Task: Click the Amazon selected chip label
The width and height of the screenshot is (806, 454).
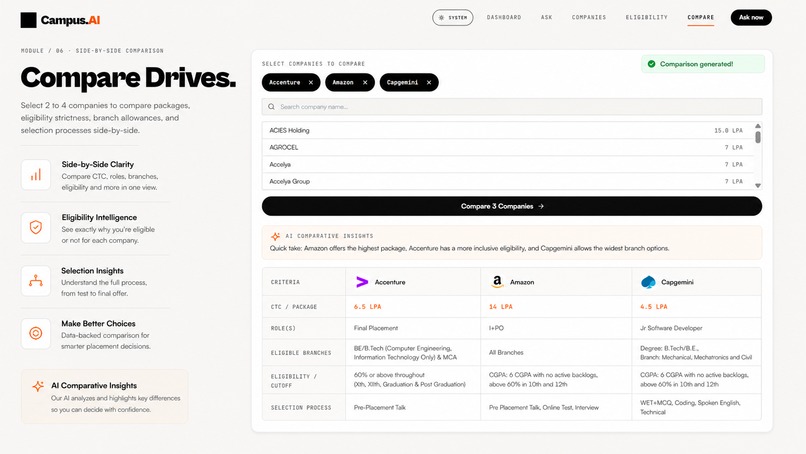Action: click(x=342, y=82)
